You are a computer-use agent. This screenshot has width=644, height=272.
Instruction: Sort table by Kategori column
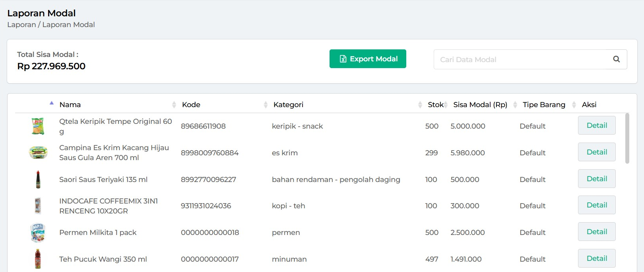(x=288, y=105)
